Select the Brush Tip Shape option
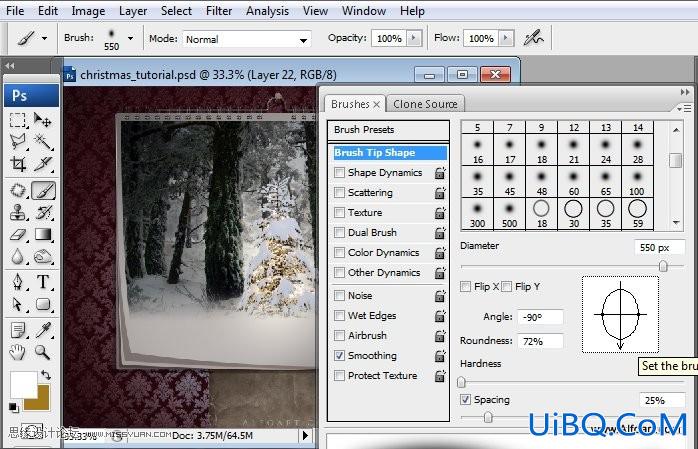 click(390, 153)
